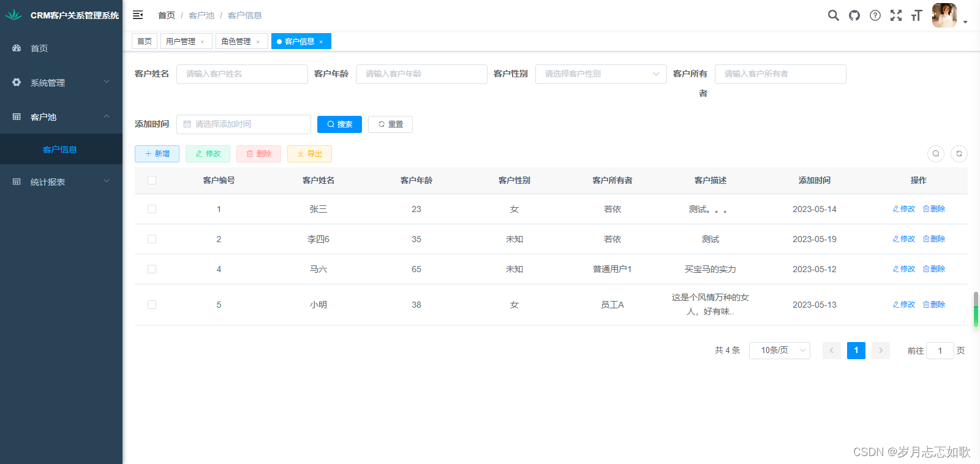Click the 2023-05-19 date cell

pos(815,239)
